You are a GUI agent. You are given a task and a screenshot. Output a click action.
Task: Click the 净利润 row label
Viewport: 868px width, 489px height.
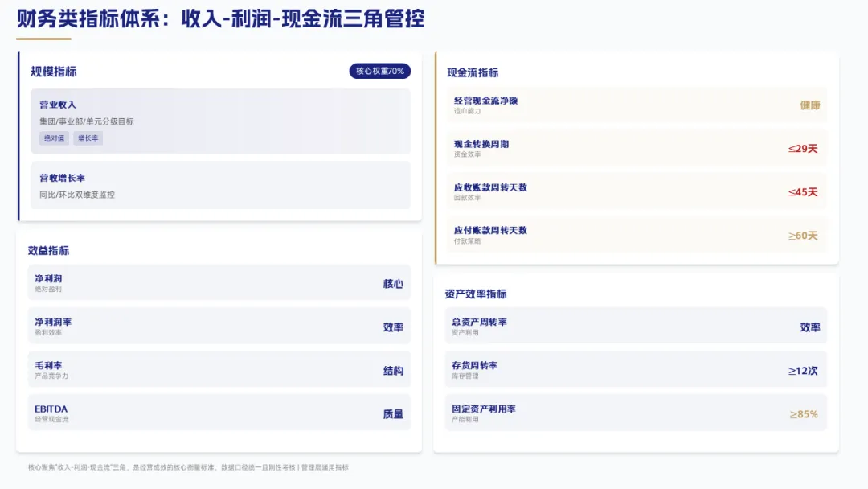[x=49, y=278]
